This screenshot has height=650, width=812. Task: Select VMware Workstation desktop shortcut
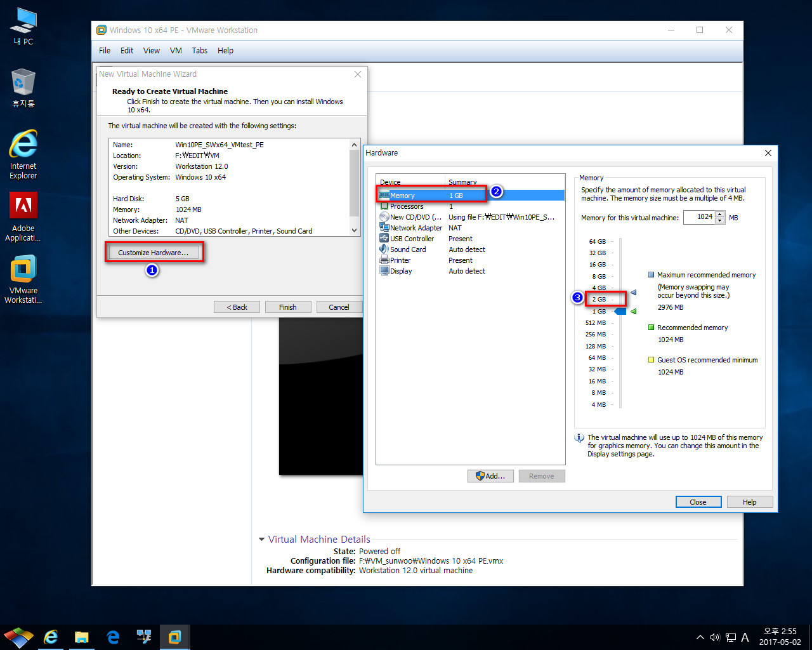[x=23, y=279]
